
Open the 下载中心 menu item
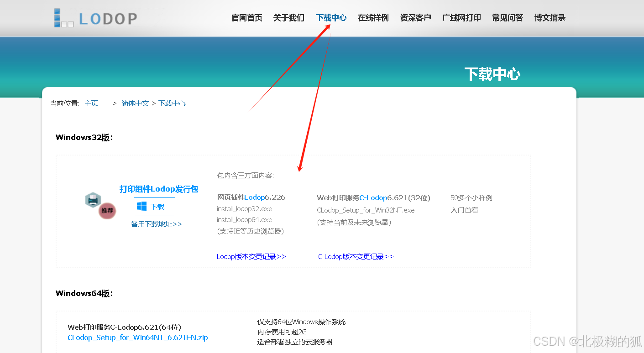tap(331, 17)
